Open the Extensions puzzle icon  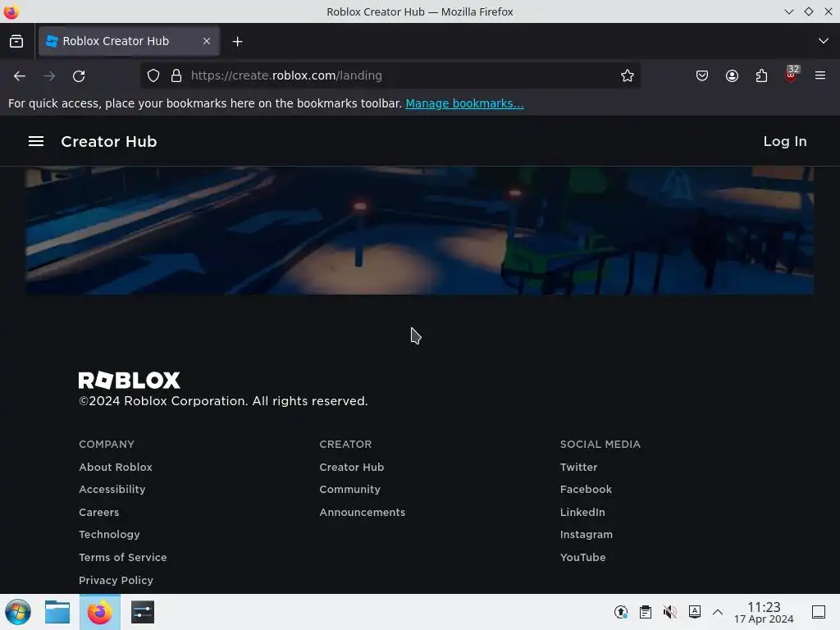tap(761, 75)
